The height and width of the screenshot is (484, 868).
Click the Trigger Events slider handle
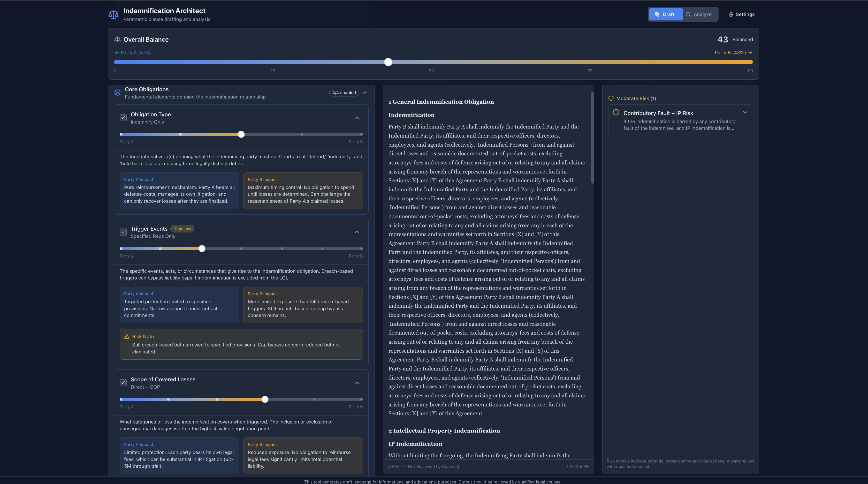(x=202, y=249)
